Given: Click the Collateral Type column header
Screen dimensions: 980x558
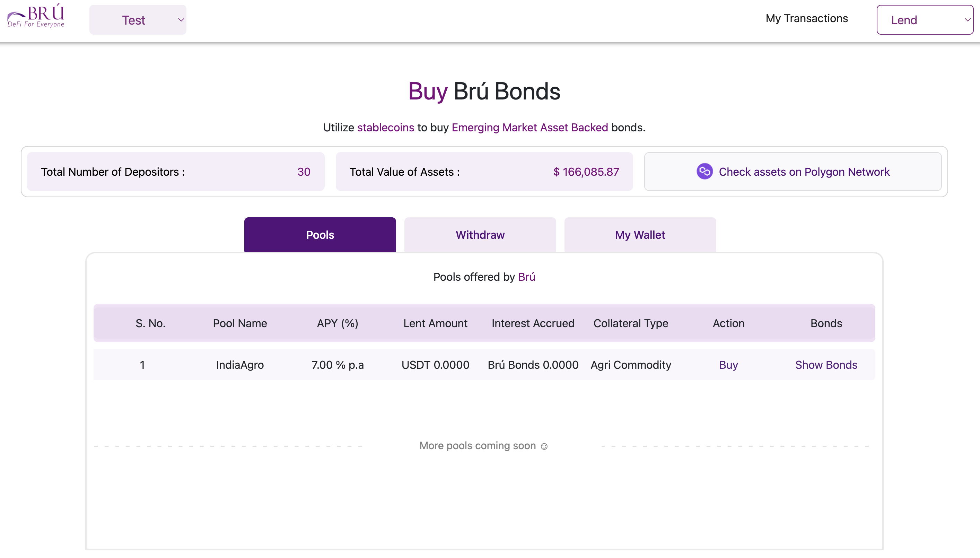Looking at the screenshot, I should (631, 323).
